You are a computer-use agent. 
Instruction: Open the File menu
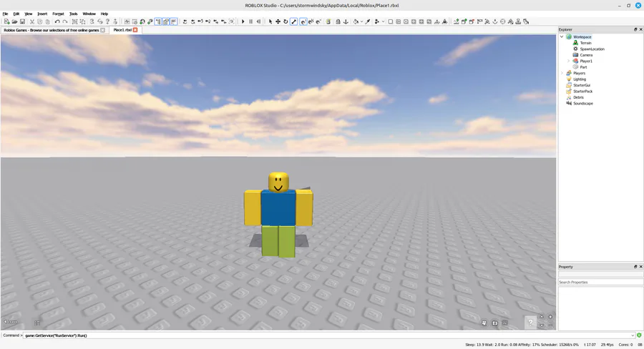(x=5, y=14)
